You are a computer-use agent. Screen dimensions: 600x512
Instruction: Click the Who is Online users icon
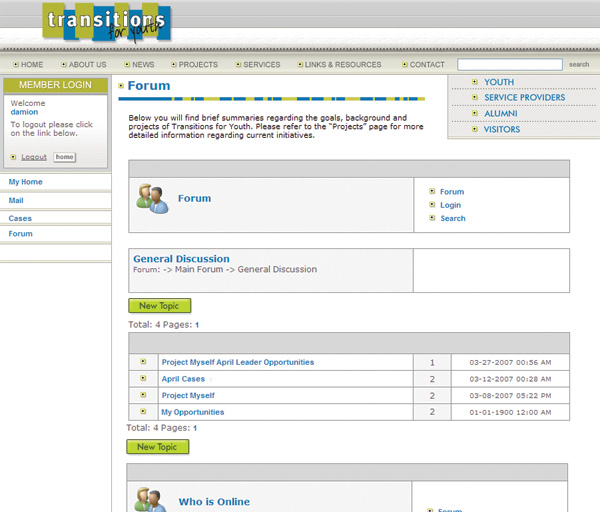152,499
